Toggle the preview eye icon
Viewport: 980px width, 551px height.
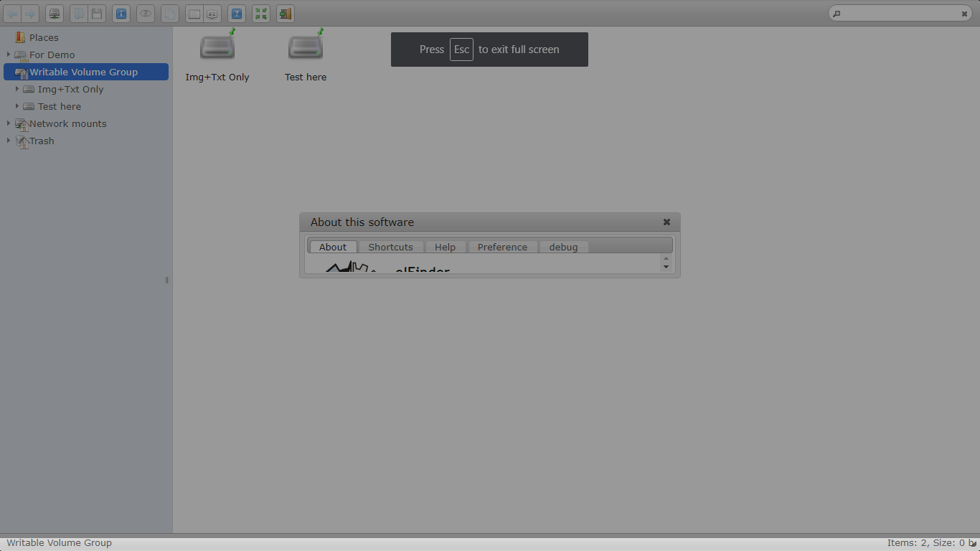146,13
